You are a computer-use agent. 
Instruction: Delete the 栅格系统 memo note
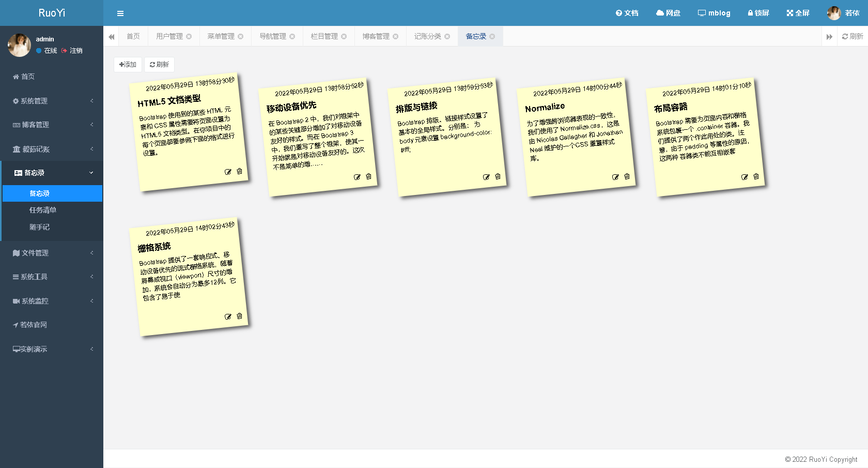click(x=239, y=316)
